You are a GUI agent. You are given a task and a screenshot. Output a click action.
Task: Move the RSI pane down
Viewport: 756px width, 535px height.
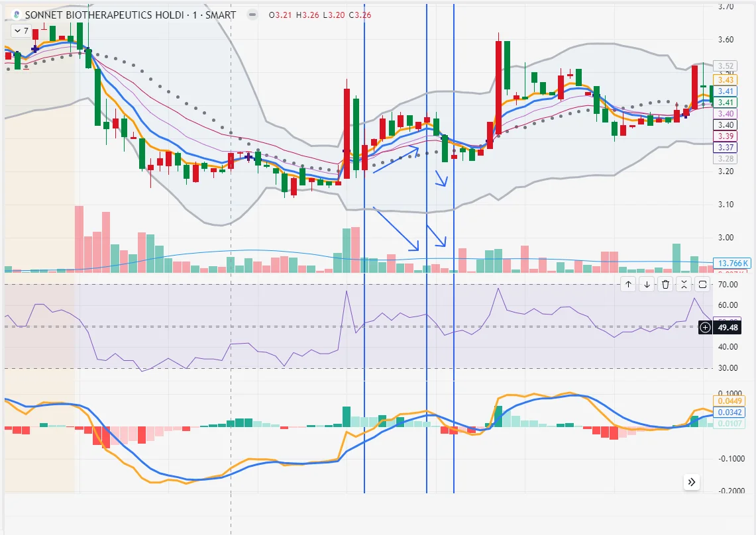[647, 284]
